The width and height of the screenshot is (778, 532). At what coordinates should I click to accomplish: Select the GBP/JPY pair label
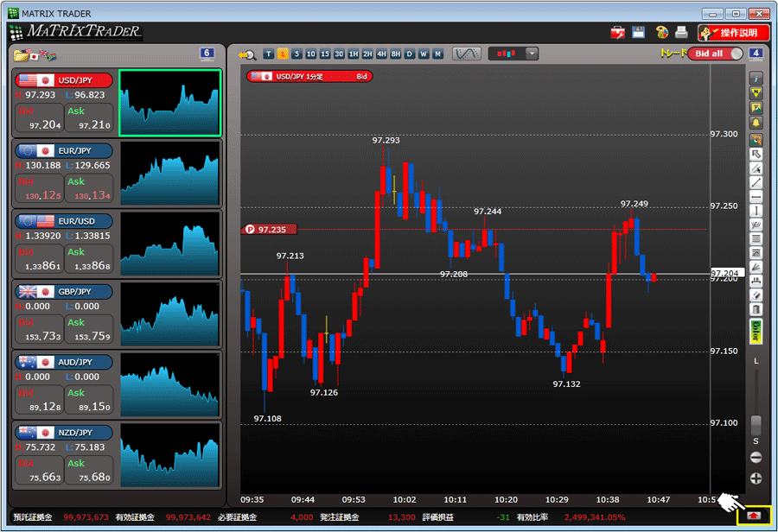click(x=64, y=292)
